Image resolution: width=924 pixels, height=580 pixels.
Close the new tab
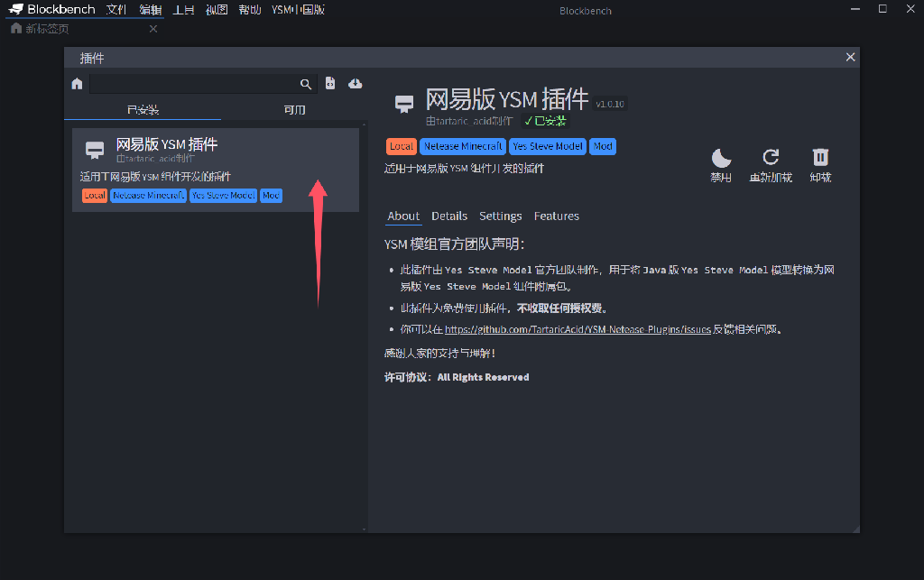[152, 29]
